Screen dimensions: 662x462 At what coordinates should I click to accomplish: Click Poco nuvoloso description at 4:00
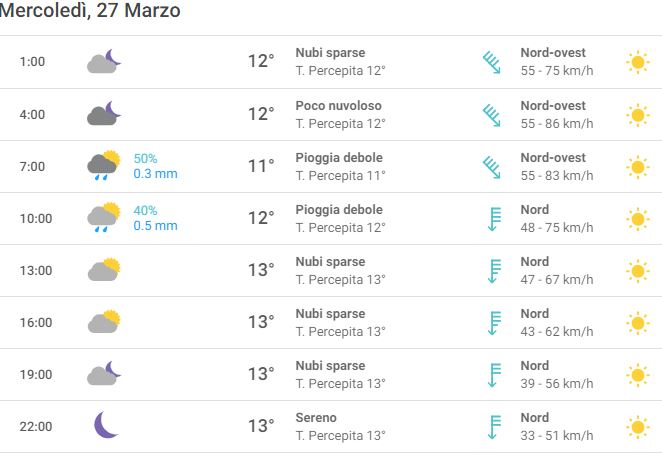(338, 106)
